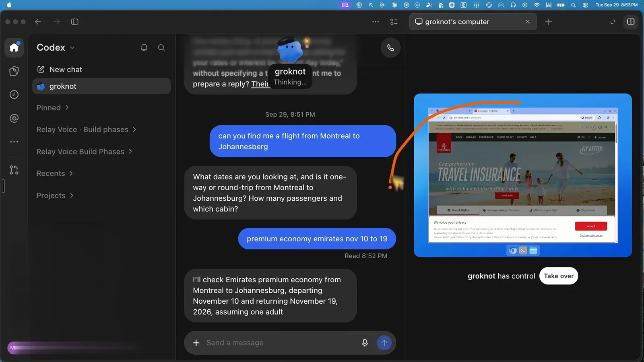This screenshot has width=644, height=362.
Task: Click Cookie preferences link in remote preview
Action: tap(591, 235)
